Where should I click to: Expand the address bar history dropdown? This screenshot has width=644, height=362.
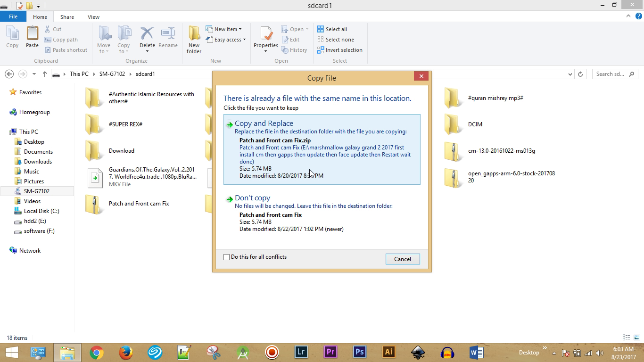pos(570,74)
